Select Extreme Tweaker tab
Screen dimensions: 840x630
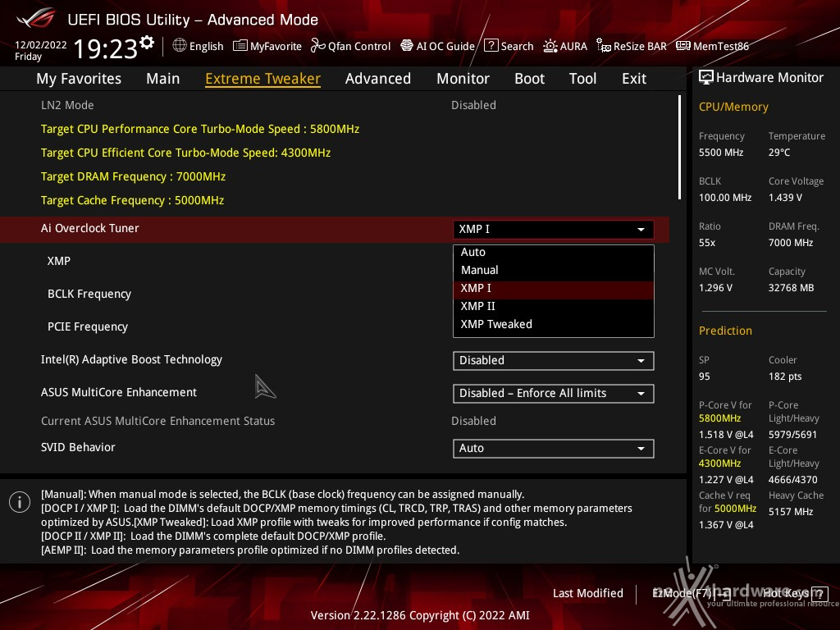pos(263,79)
